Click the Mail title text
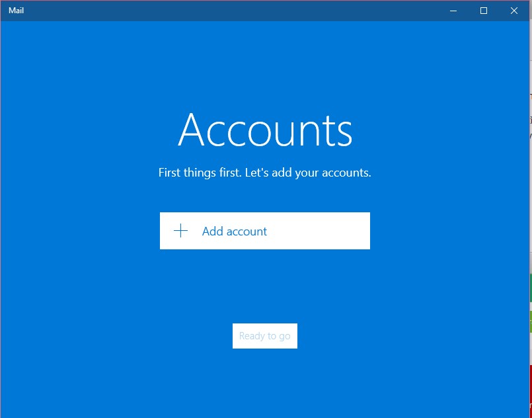This screenshot has width=532, height=418. [17, 11]
